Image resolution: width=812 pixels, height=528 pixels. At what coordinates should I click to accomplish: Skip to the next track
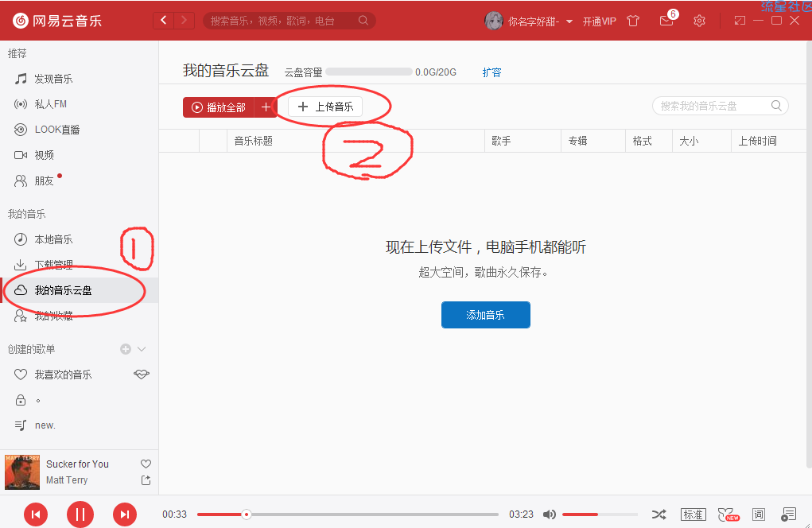[125, 514]
